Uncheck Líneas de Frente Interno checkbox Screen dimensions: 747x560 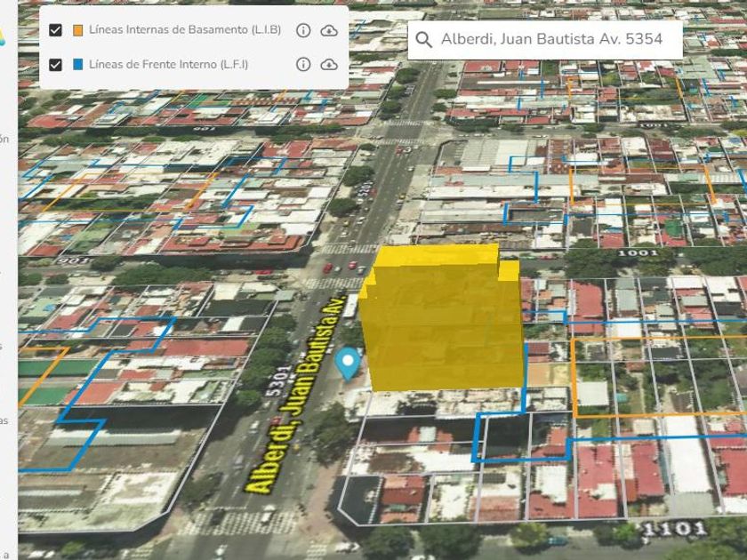click(x=56, y=64)
